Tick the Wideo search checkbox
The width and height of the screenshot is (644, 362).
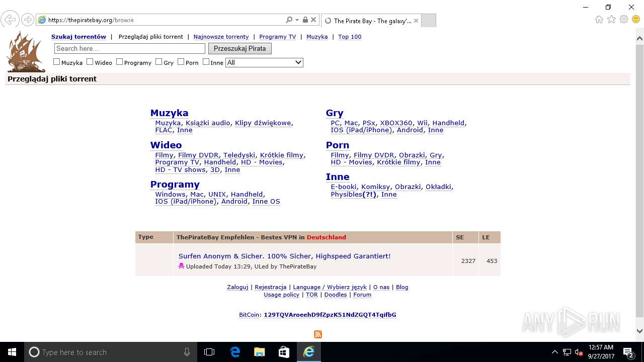tap(90, 62)
